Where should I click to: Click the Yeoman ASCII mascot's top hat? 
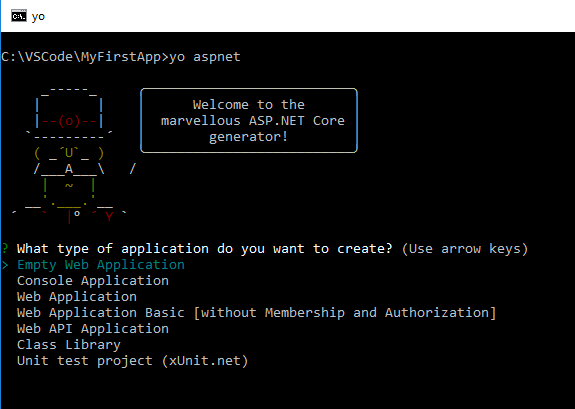69,113
